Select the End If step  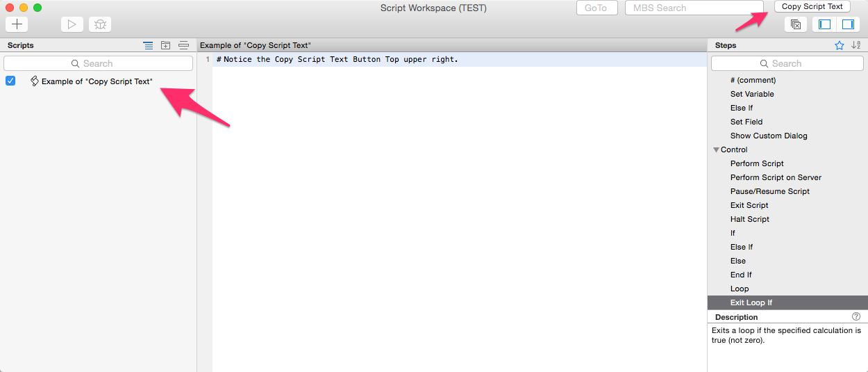(741, 275)
